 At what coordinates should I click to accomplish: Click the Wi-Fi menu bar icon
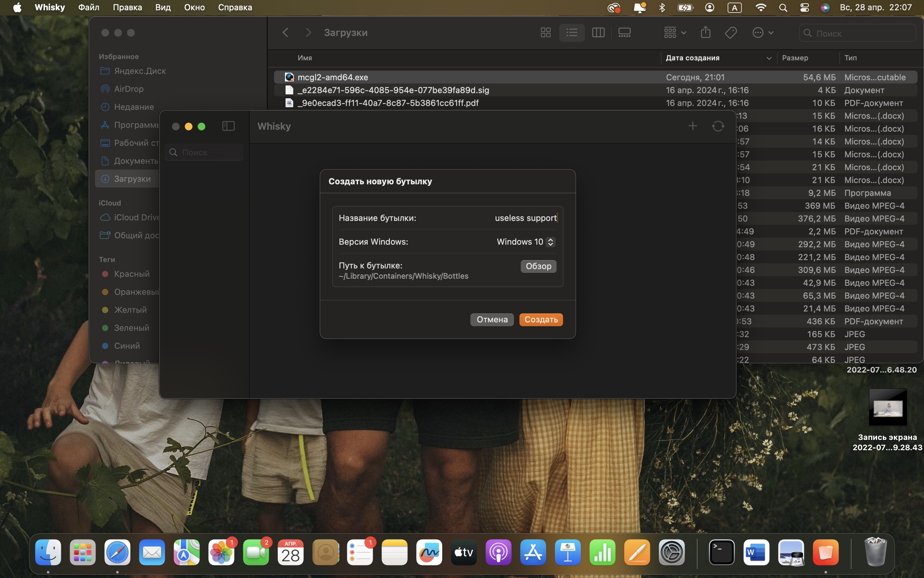click(761, 8)
